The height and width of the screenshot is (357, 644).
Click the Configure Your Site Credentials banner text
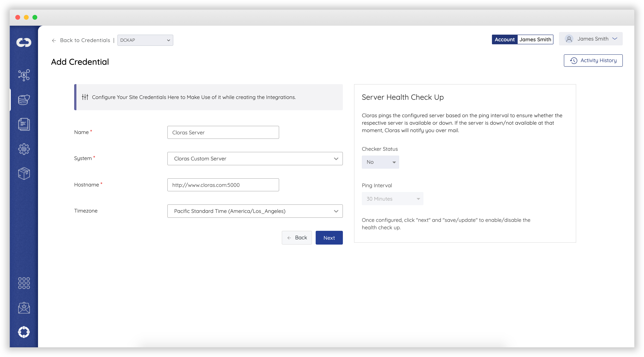click(194, 97)
